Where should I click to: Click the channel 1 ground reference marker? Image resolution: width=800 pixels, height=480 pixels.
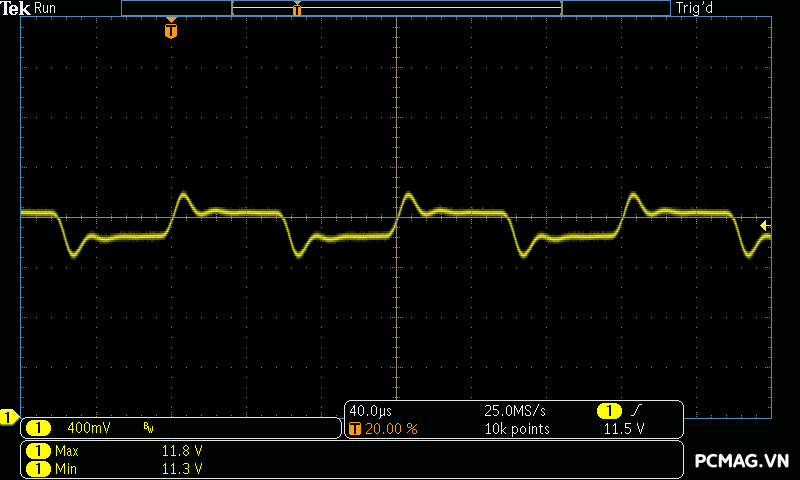(9, 417)
